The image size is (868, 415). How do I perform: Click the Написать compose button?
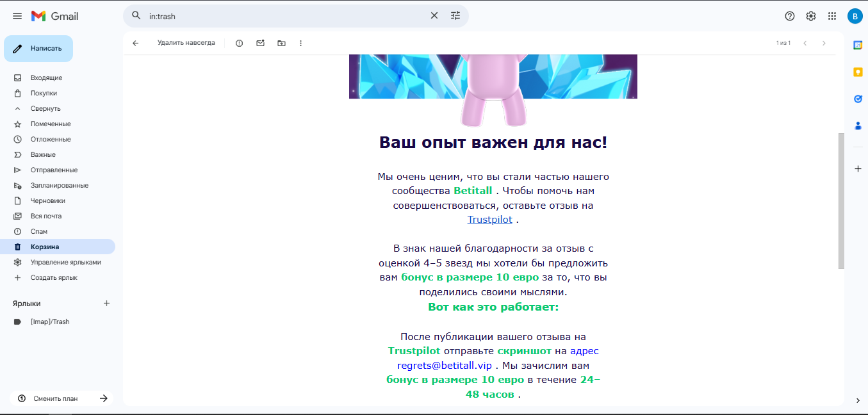point(38,48)
